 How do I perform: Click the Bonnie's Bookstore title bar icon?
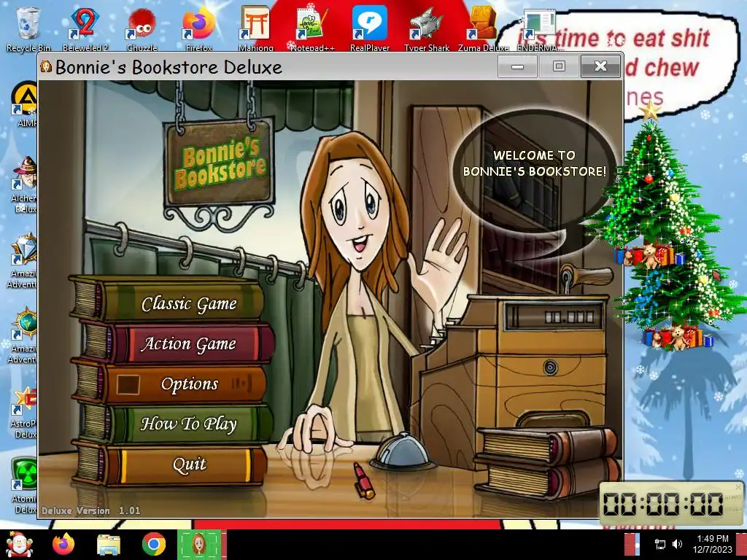coord(46,66)
